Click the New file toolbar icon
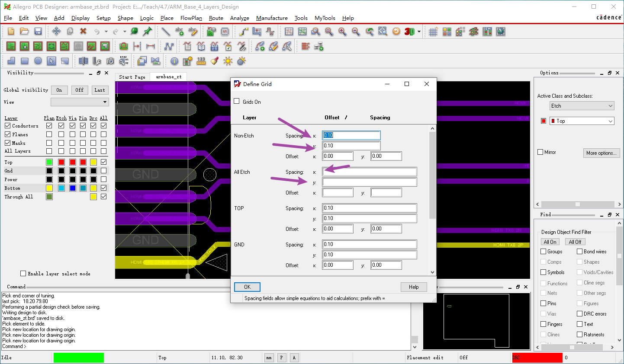This screenshot has height=364, width=624. click(11, 31)
